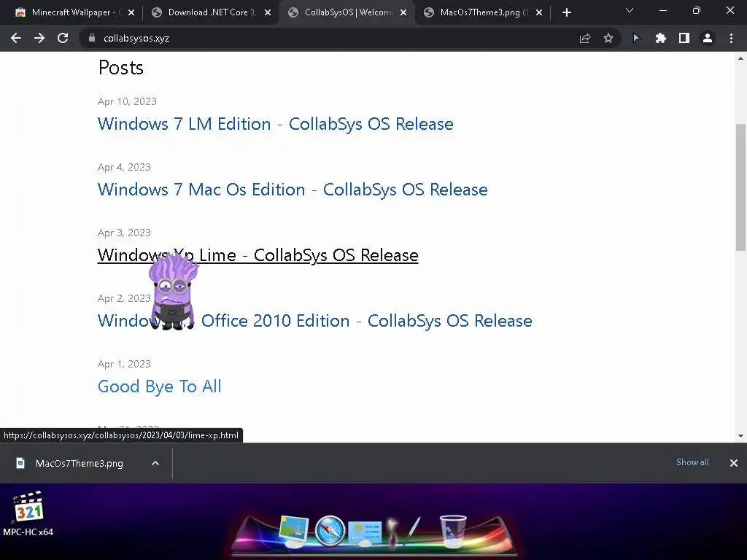
Task: Open Windows Xp Lime release post
Action: pos(258,255)
